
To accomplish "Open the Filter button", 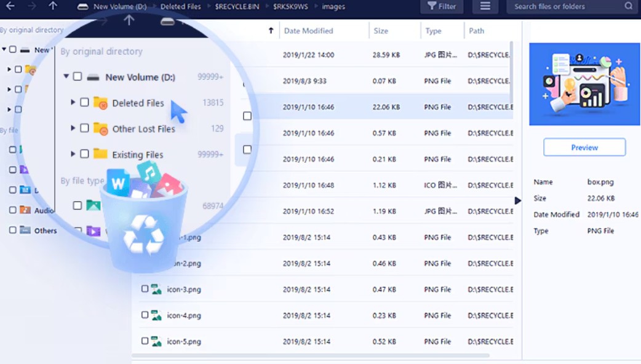I will coord(442,6).
